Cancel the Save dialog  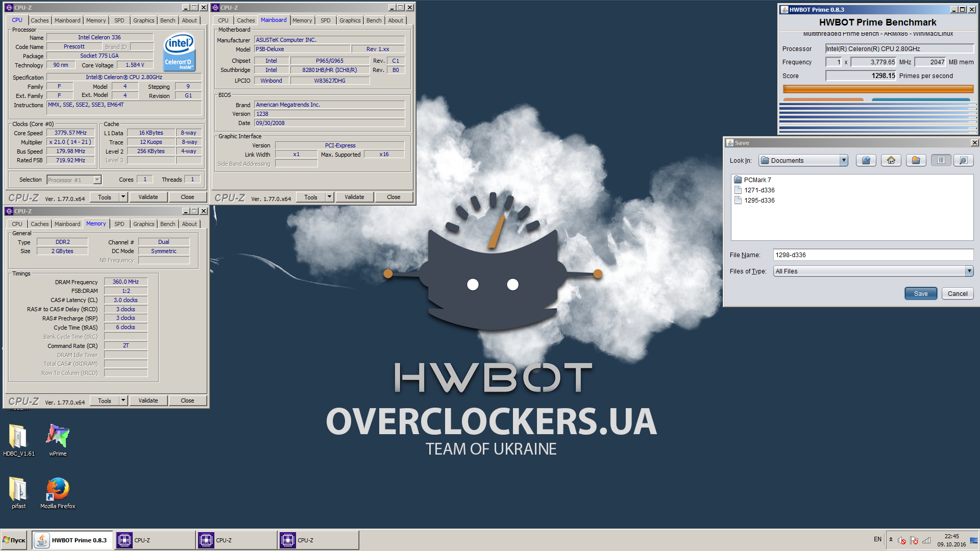pos(958,293)
